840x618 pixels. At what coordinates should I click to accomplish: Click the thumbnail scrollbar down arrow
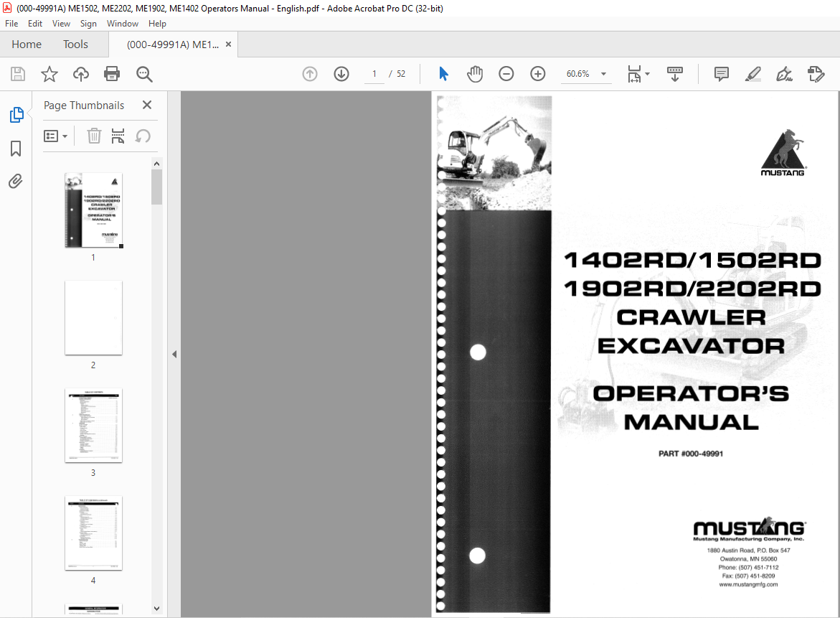[x=156, y=609]
